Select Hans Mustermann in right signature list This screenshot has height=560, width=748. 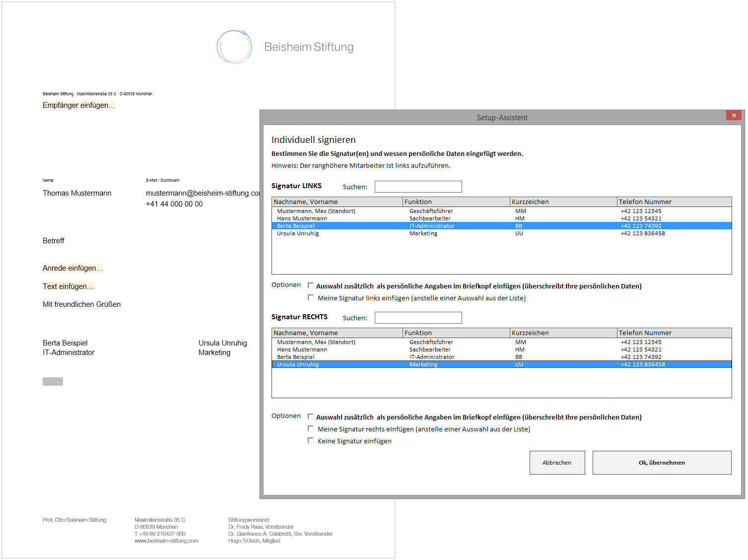pyautogui.click(x=501, y=350)
